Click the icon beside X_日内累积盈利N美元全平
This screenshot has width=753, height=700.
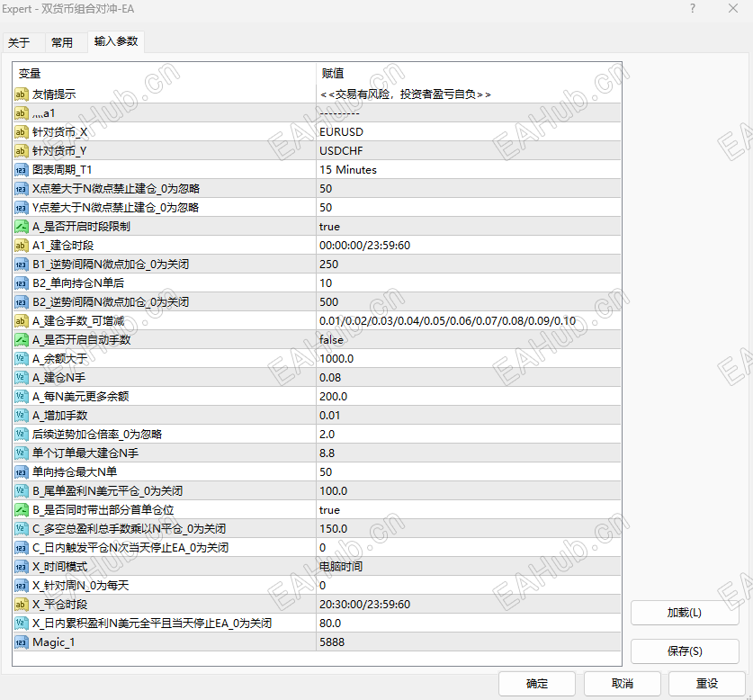pos(21,624)
